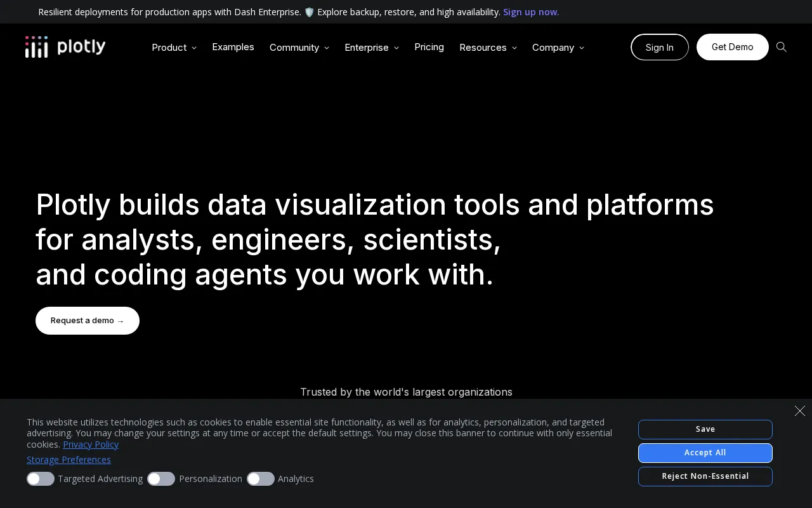Click Reject Non-Essential button
812x508 pixels.
point(705,476)
